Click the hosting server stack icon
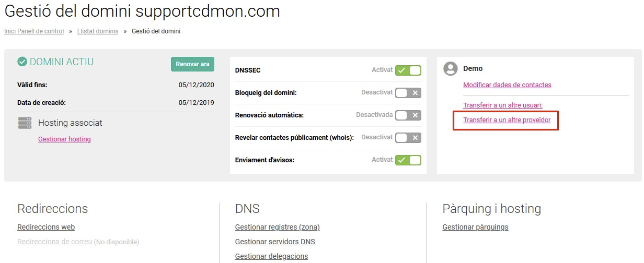 pos(25,123)
